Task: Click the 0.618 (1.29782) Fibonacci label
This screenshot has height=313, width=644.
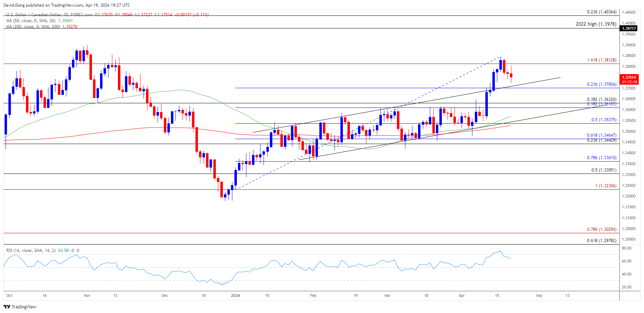Action: tap(602, 241)
